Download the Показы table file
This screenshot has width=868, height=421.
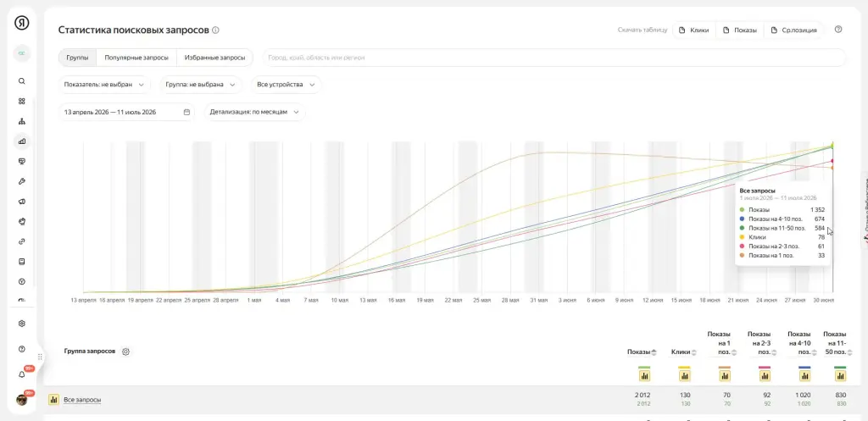pyautogui.click(x=739, y=30)
